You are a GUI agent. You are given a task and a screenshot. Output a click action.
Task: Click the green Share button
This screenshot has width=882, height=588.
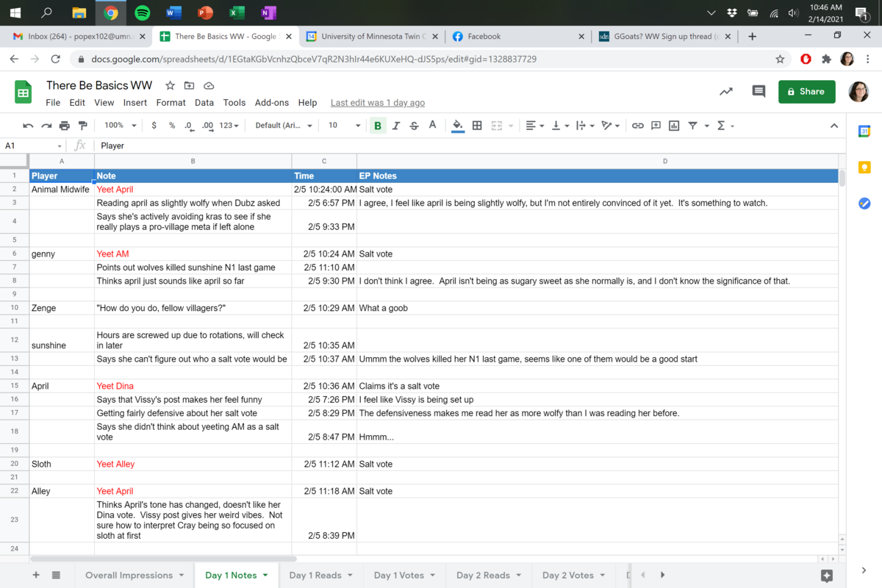click(806, 91)
